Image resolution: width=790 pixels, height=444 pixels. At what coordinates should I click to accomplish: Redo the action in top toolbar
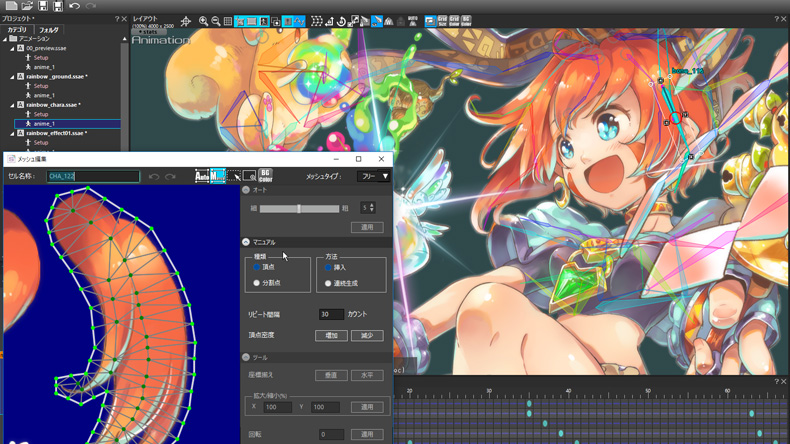coord(91,6)
